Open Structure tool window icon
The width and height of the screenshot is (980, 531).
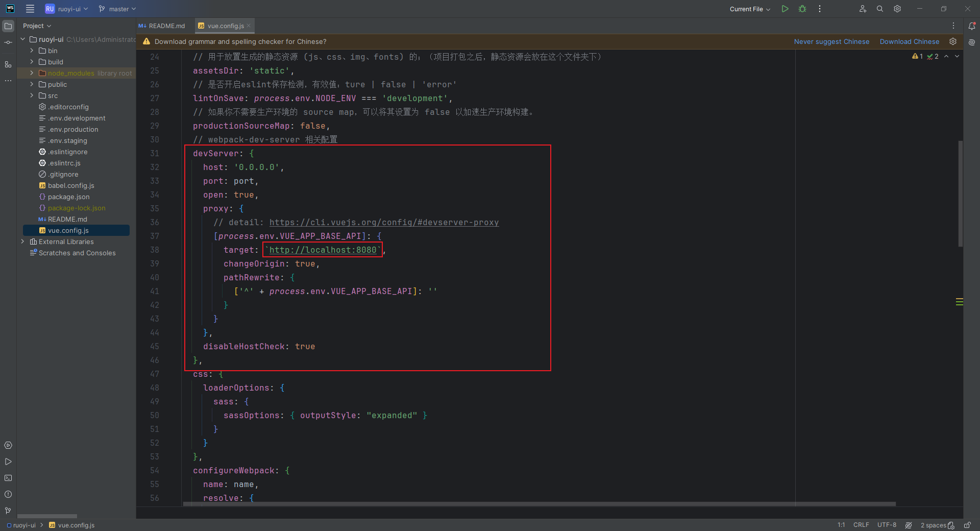pos(8,64)
